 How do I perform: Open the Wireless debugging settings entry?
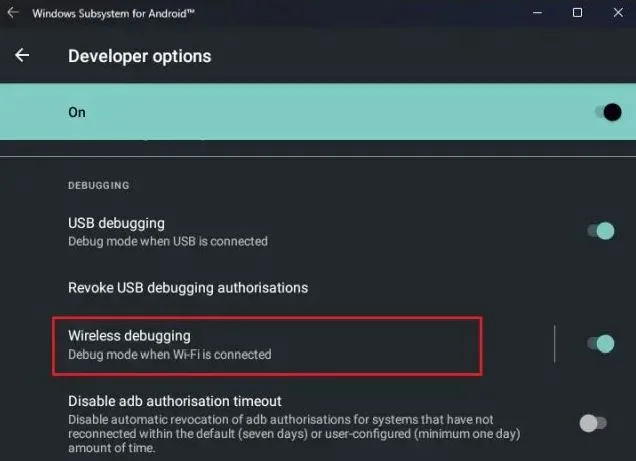[267, 346]
